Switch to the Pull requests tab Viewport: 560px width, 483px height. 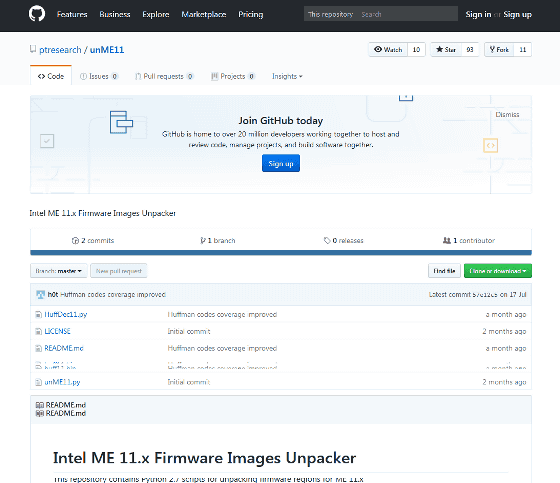tap(164, 76)
